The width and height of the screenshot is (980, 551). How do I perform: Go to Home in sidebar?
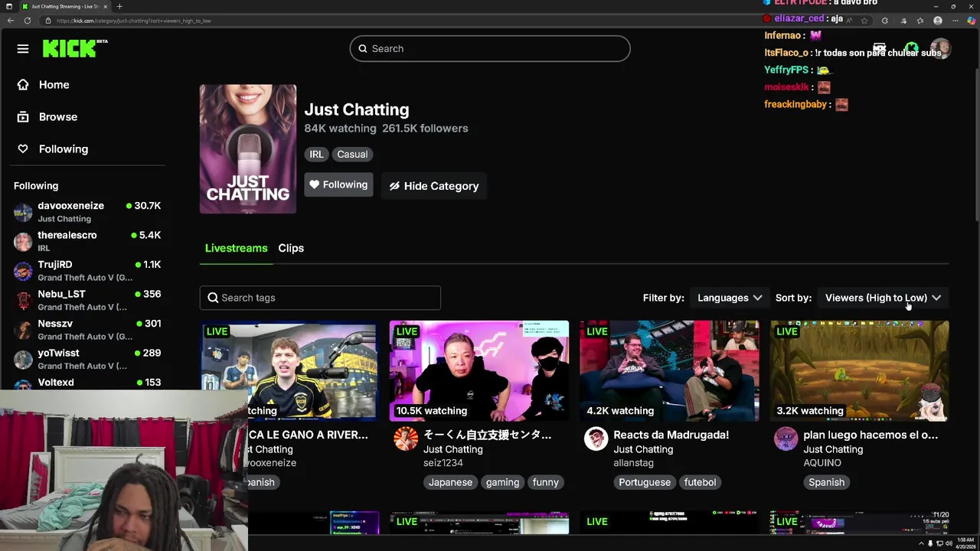pyautogui.click(x=54, y=85)
